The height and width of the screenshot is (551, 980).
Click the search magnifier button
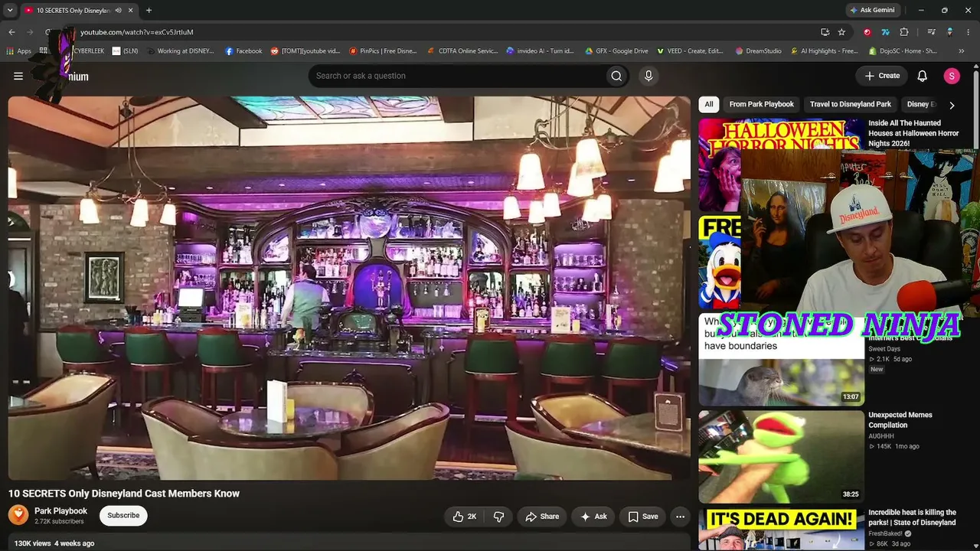tap(616, 76)
